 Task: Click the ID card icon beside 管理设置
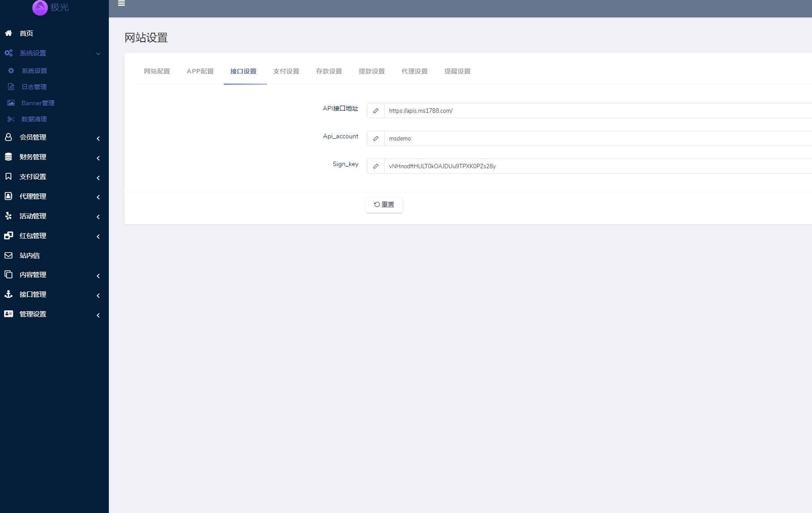9,314
